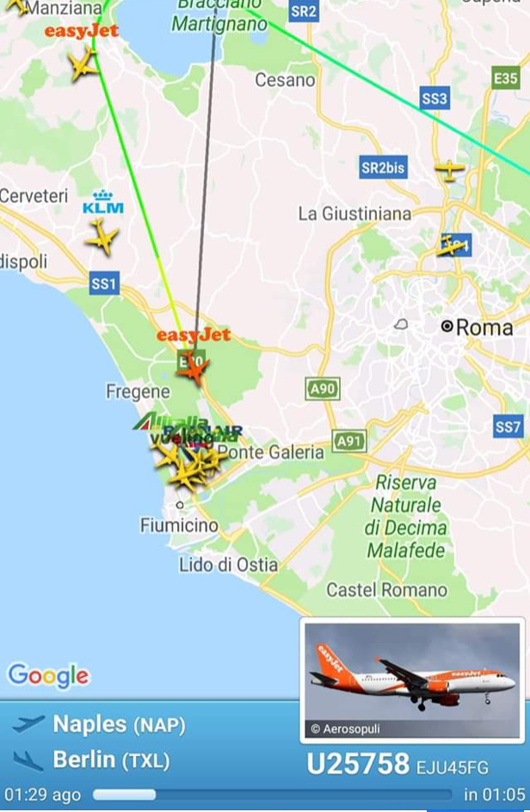Screen dimensions: 530x812
Task: Tap the callsign EJU45FG
Action: pyautogui.click(x=452, y=767)
